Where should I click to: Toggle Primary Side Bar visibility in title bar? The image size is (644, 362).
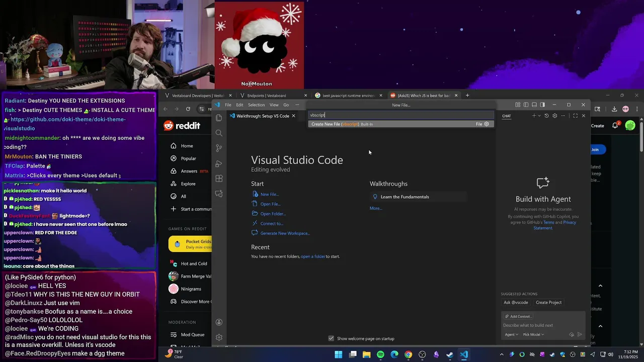[526, 105]
